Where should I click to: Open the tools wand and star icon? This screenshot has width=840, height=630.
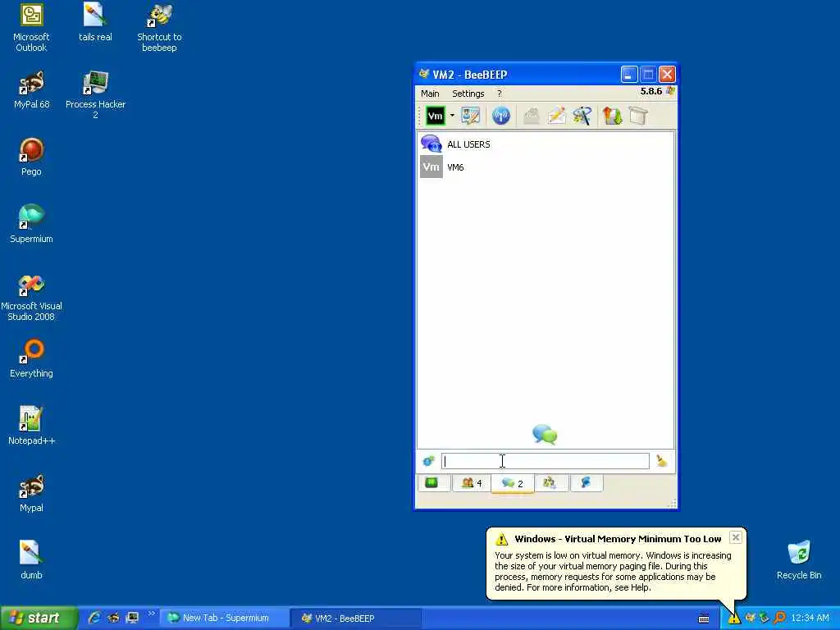click(582, 116)
